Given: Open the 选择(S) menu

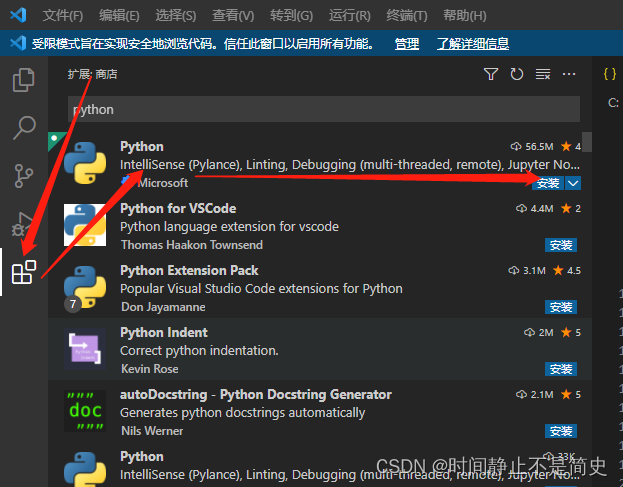Looking at the screenshot, I should 176,15.
